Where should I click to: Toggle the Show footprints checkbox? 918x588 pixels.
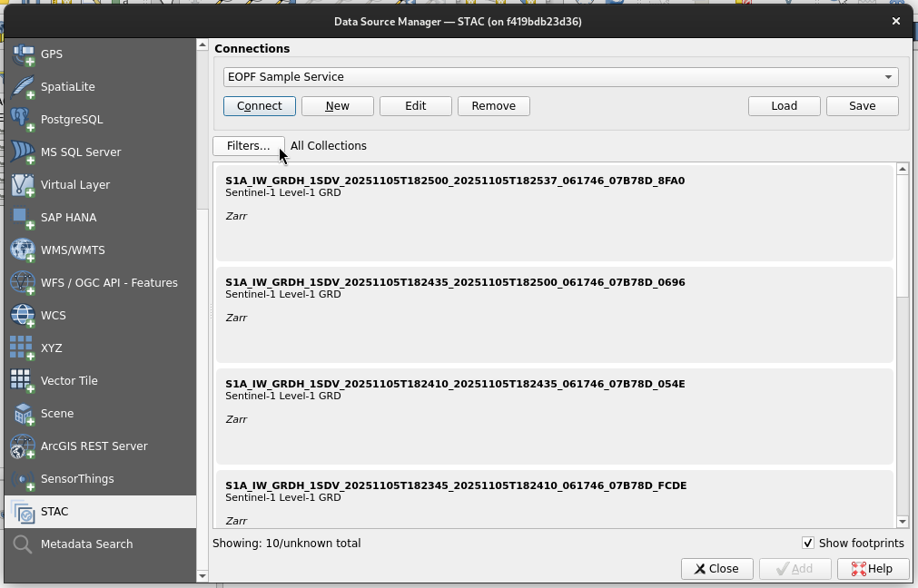tap(808, 544)
